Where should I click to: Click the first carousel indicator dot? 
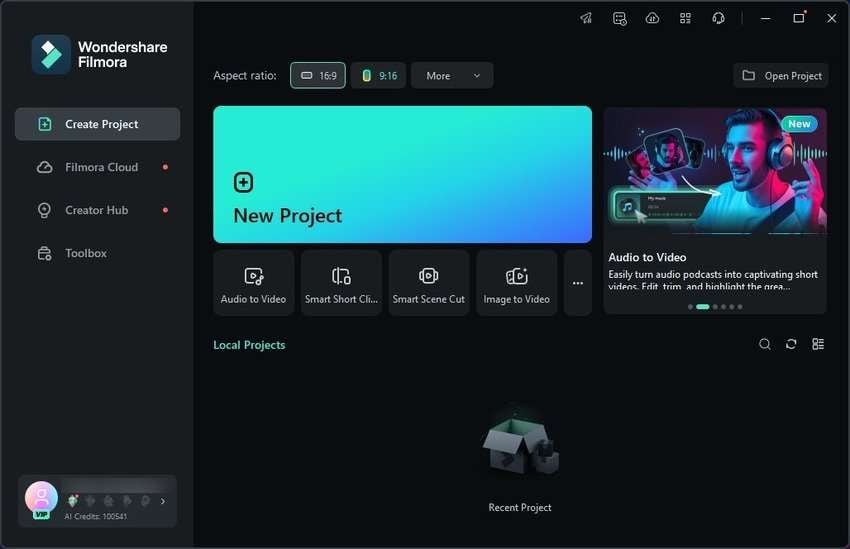(690, 307)
